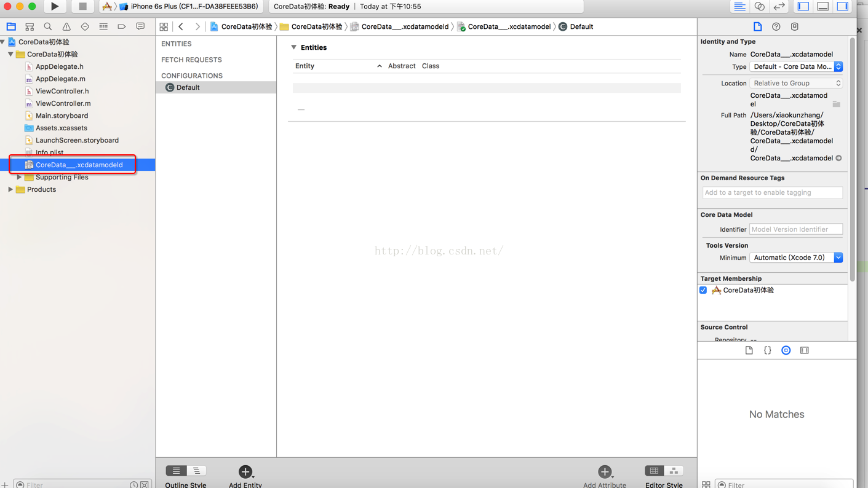Collapse the Entities section triangle

294,47
